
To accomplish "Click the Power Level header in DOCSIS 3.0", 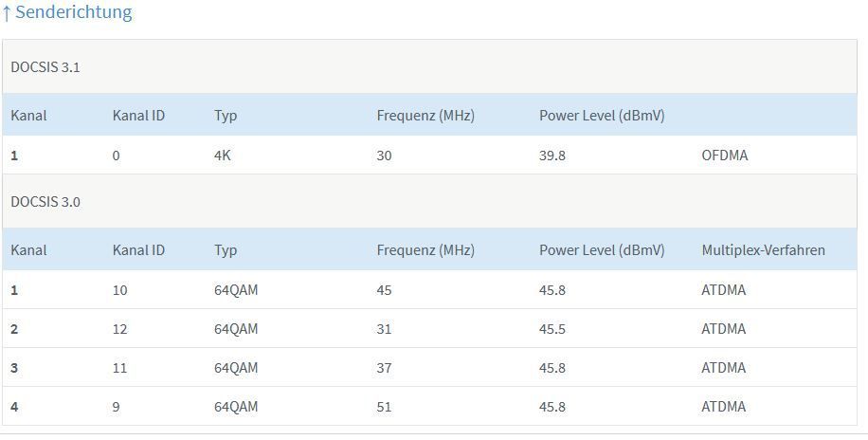I will coord(602,250).
